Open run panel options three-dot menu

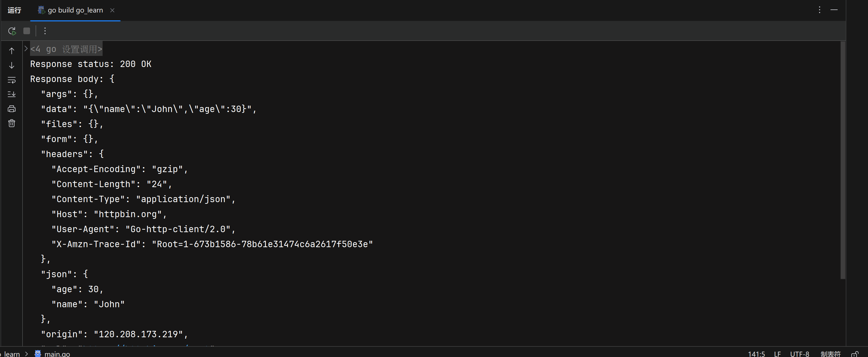pyautogui.click(x=819, y=10)
